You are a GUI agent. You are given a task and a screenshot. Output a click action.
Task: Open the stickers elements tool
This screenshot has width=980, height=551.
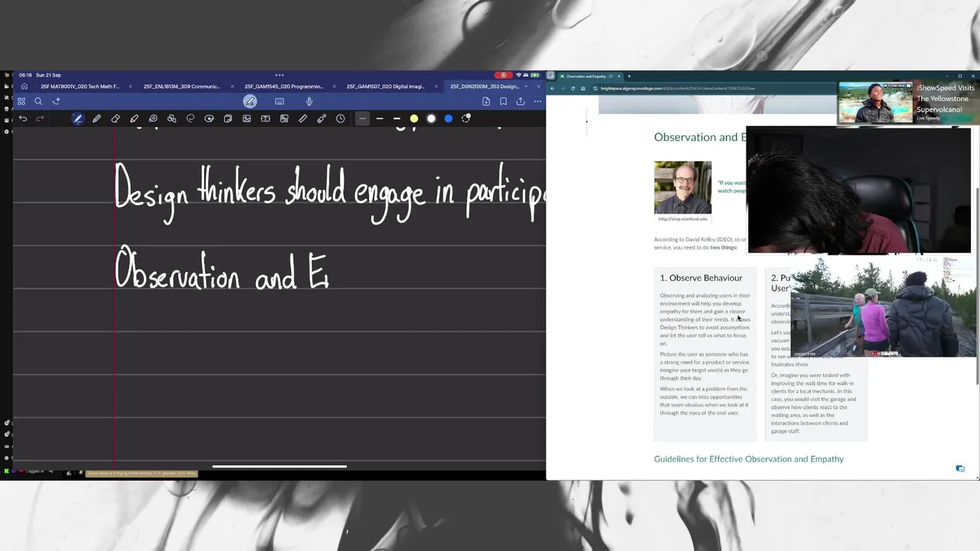pos(209,119)
